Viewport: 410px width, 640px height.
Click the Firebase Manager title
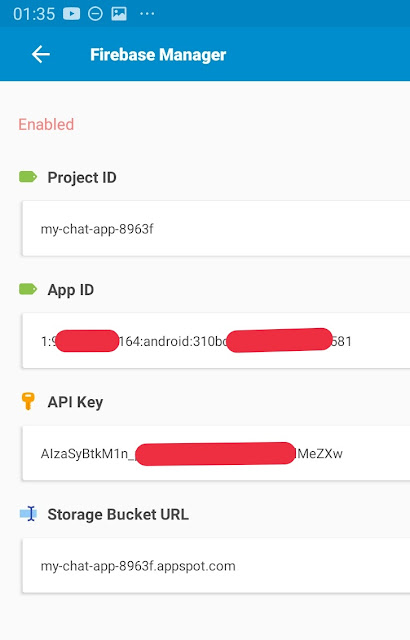(x=158, y=55)
